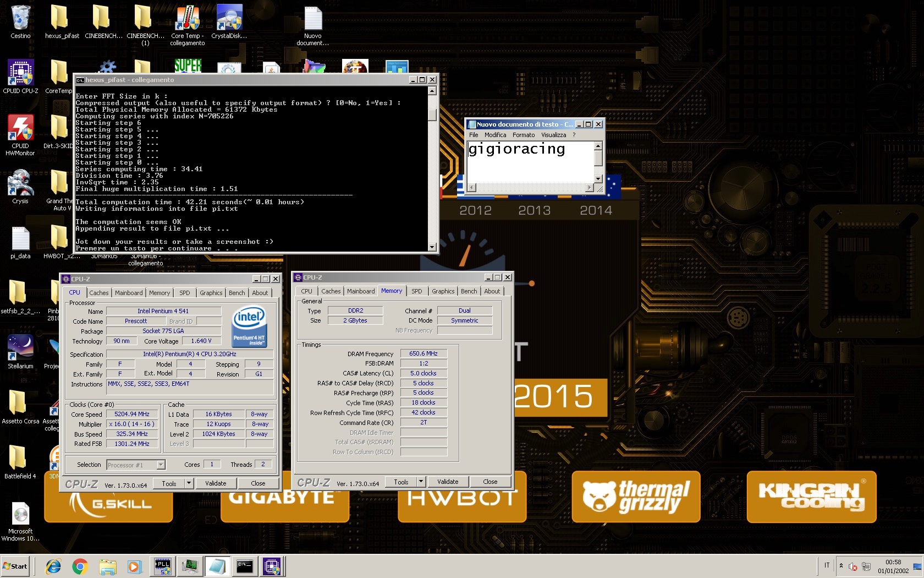This screenshot has width=924, height=578.
Task: Open Modifica menu in Notepad
Action: (496, 135)
